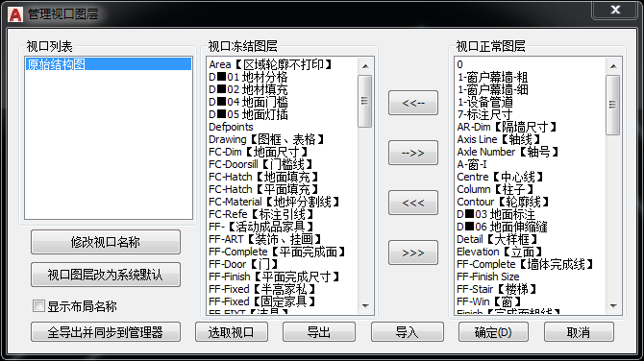The height and width of the screenshot is (361, 644).
Task: Select Elevation【立面】 layer
Action: pos(501,252)
